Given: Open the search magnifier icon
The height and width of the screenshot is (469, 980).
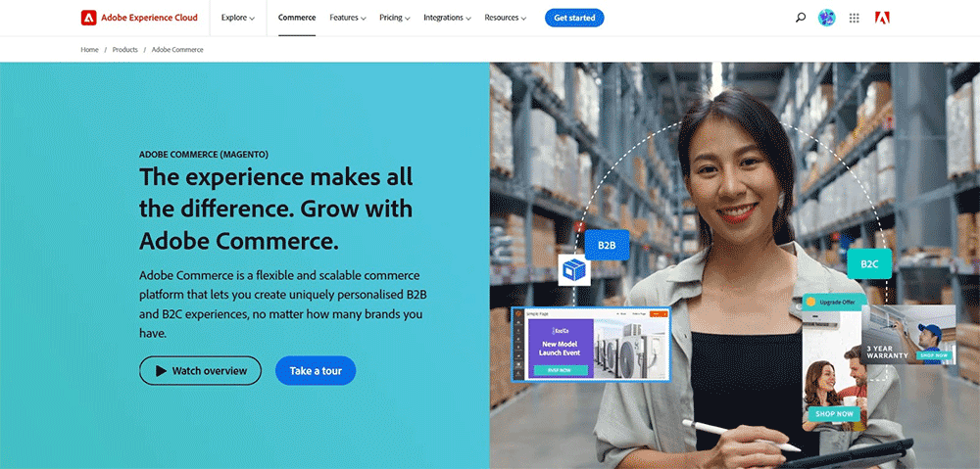Looking at the screenshot, I should pos(801,18).
